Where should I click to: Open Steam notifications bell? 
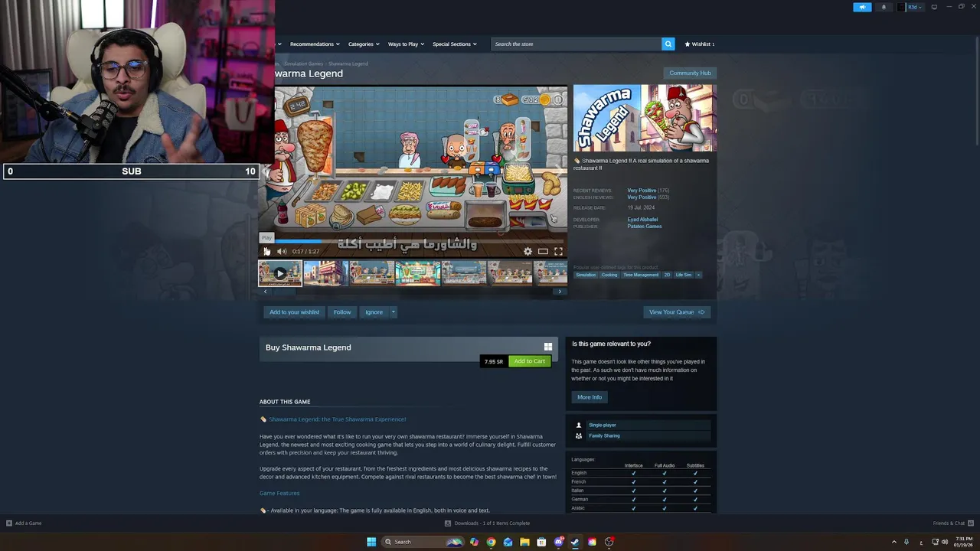tap(884, 7)
